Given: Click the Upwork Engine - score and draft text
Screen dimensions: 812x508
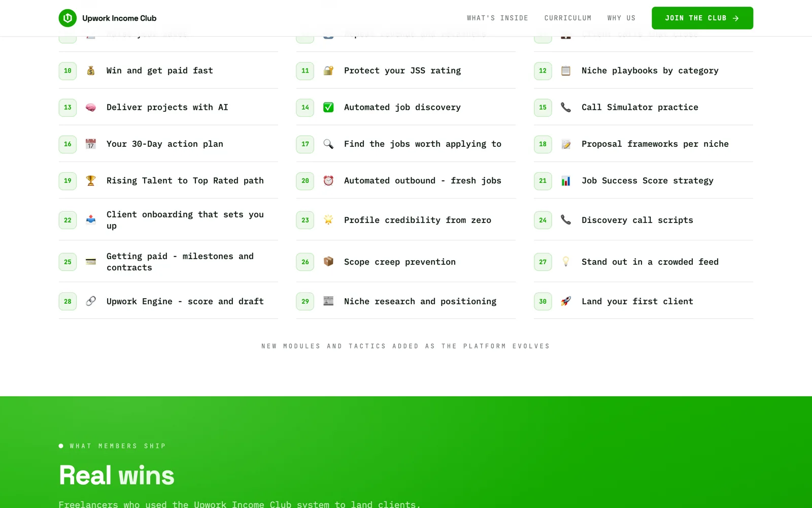Looking at the screenshot, I should 185,301.
